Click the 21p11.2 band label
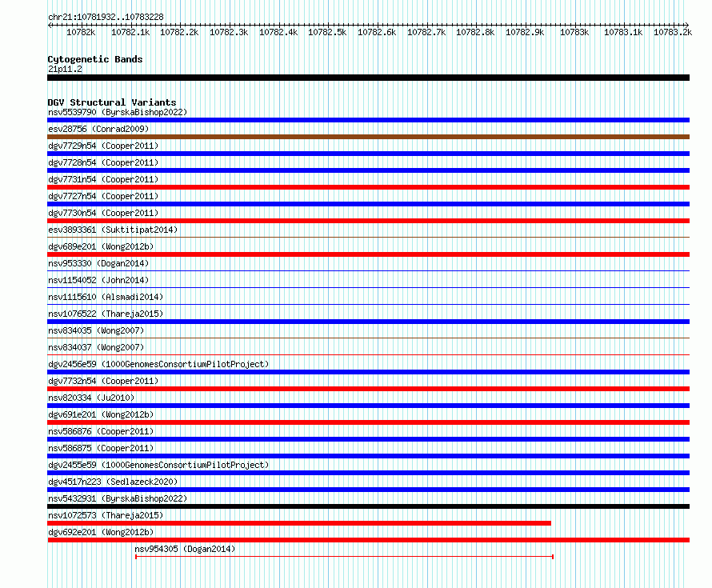Viewport: 712px width, 588px height. pos(65,69)
